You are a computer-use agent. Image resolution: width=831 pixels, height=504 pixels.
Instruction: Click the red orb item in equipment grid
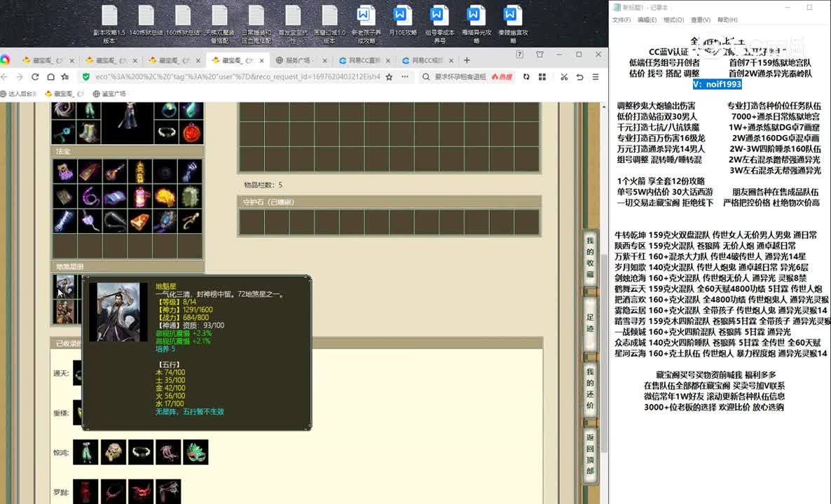coord(192,132)
